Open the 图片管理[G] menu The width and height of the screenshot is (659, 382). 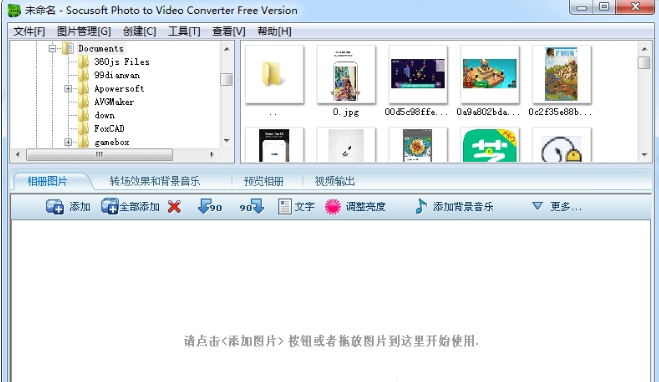tap(84, 32)
